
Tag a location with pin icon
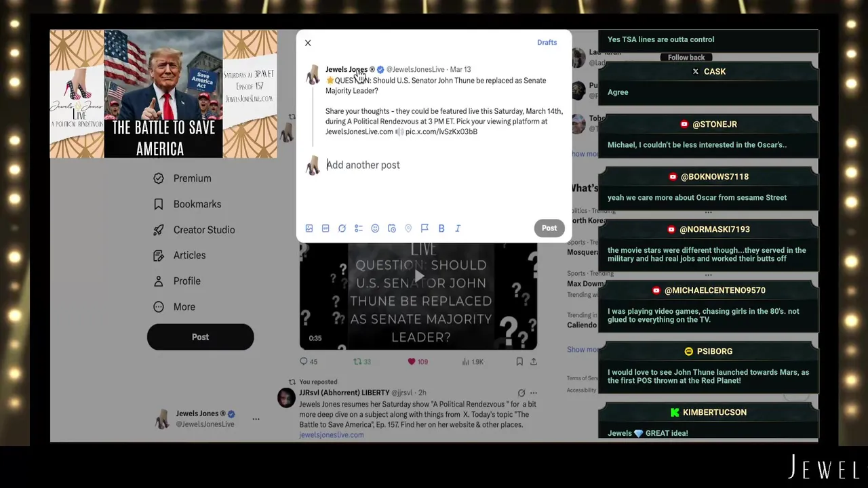(408, 228)
